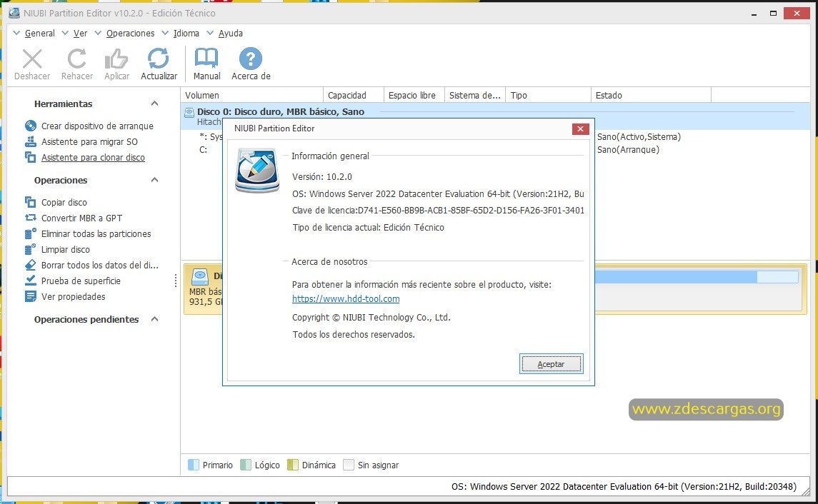This screenshot has width=818, height=504.
Task: Click the Aplicar thumbs-up icon
Action: [x=116, y=59]
